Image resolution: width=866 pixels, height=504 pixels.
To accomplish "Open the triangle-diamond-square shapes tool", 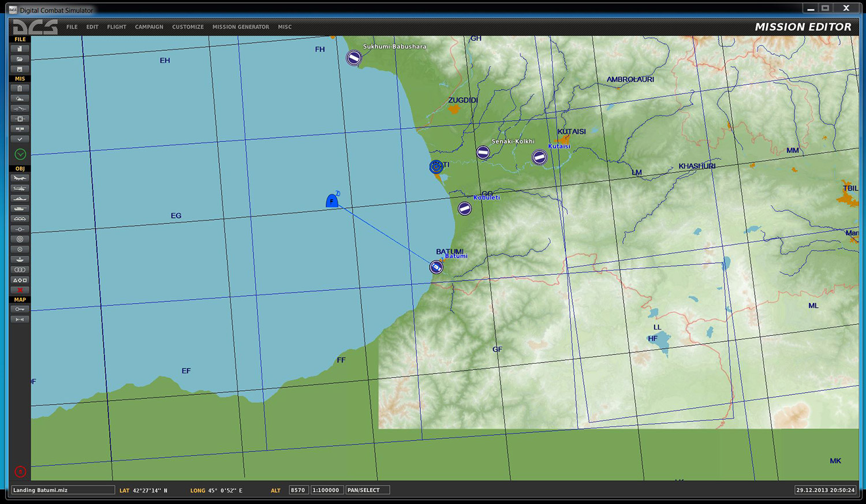I will tap(20, 280).
